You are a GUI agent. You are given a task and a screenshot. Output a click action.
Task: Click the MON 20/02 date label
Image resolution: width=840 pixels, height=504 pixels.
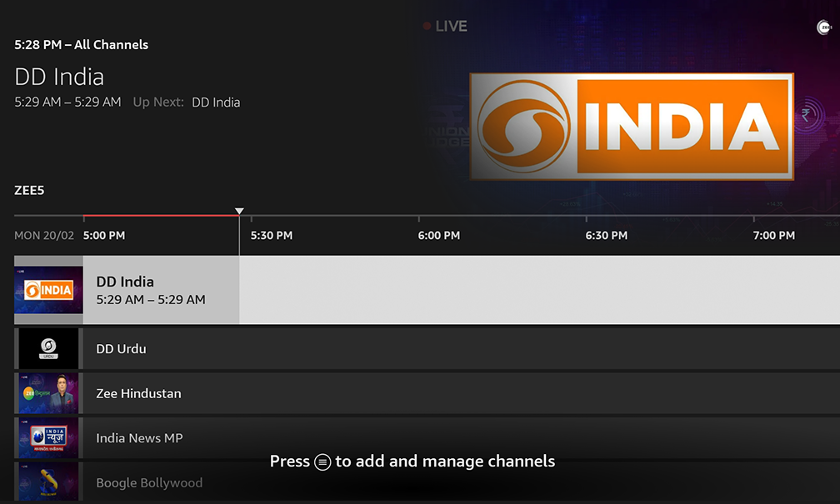44,235
